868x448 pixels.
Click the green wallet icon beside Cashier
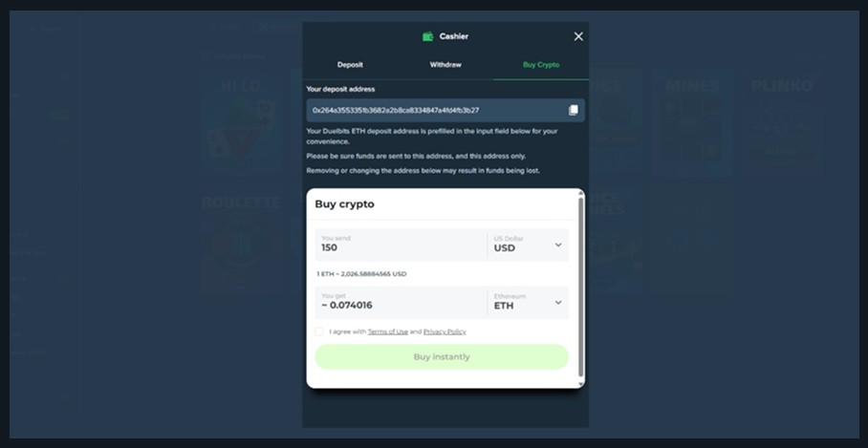(x=427, y=36)
